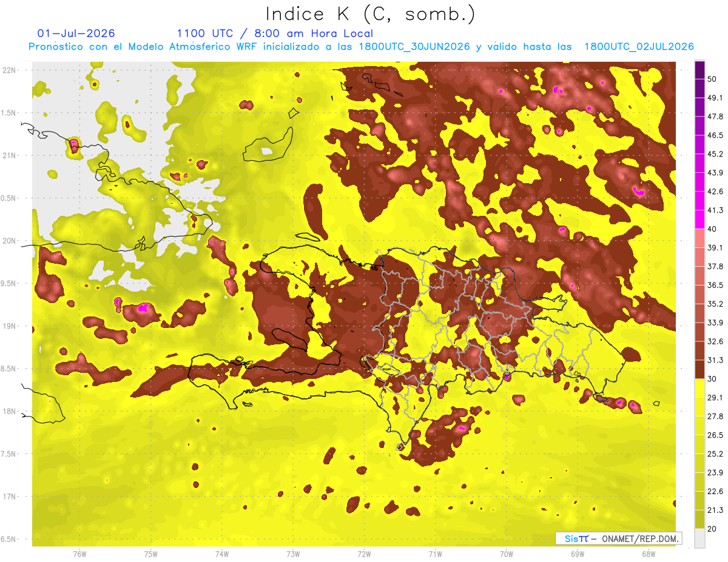Image resolution: width=728 pixels, height=562 pixels.
Task: Pick the dark purple swatch above 50
Action: pos(699,70)
